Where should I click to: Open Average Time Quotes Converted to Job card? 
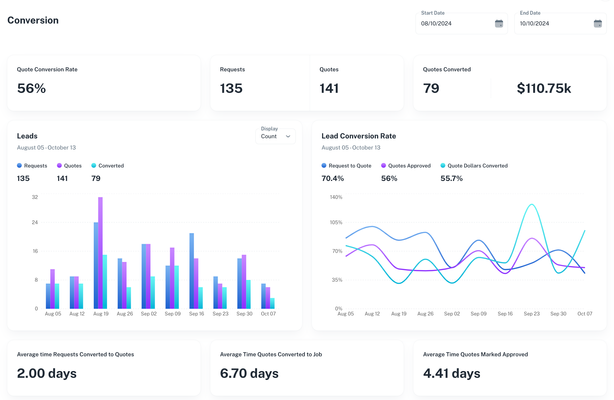coord(306,367)
